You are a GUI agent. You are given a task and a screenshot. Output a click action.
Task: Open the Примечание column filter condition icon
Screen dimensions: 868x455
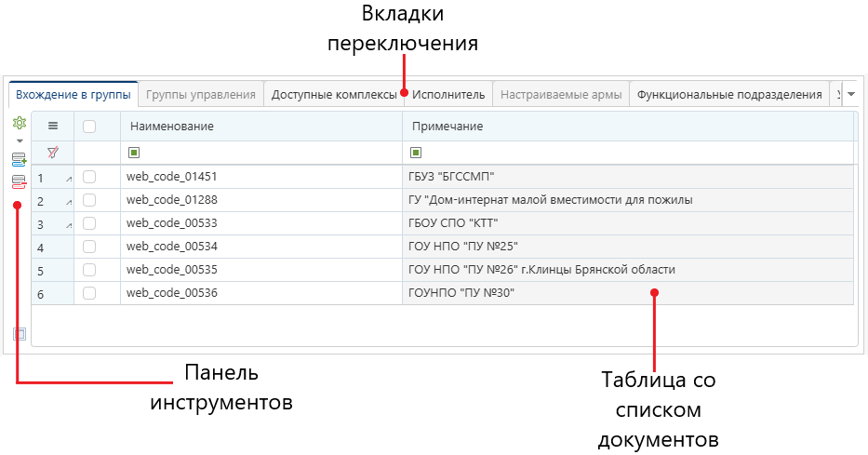pos(416,153)
